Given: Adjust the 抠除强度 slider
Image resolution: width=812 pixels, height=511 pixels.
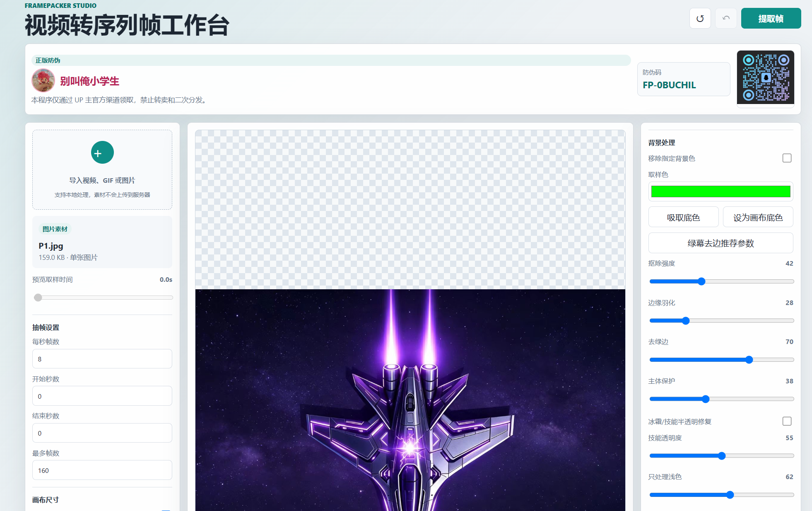Looking at the screenshot, I should coord(721,281).
